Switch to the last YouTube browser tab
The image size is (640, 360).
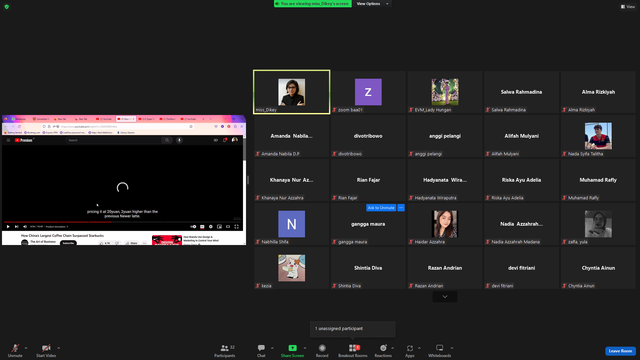[x=189, y=119]
